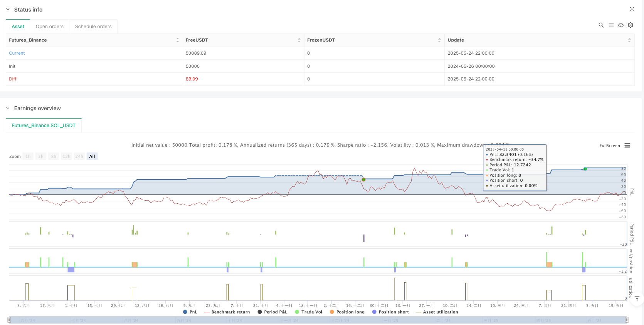Image resolution: width=644 pixels, height=325 pixels.
Task: Click the search icon above the asset table
Action: coord(601,25)
